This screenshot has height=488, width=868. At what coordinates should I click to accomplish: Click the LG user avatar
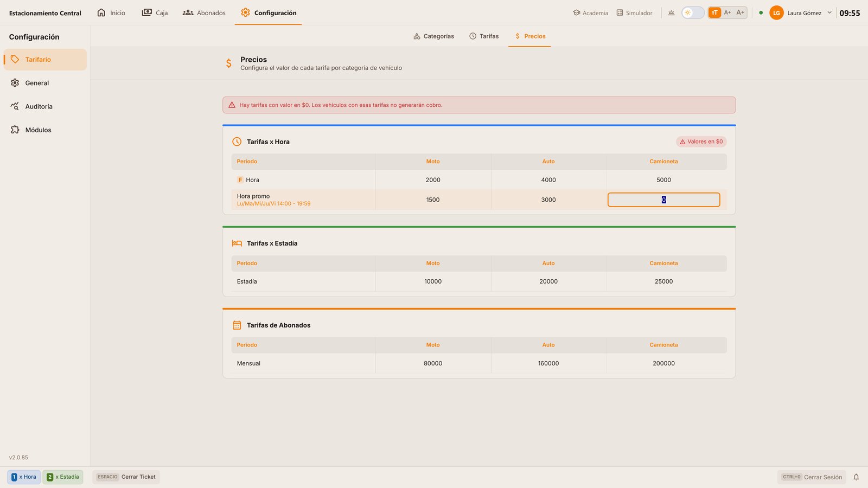pos(776,12)
